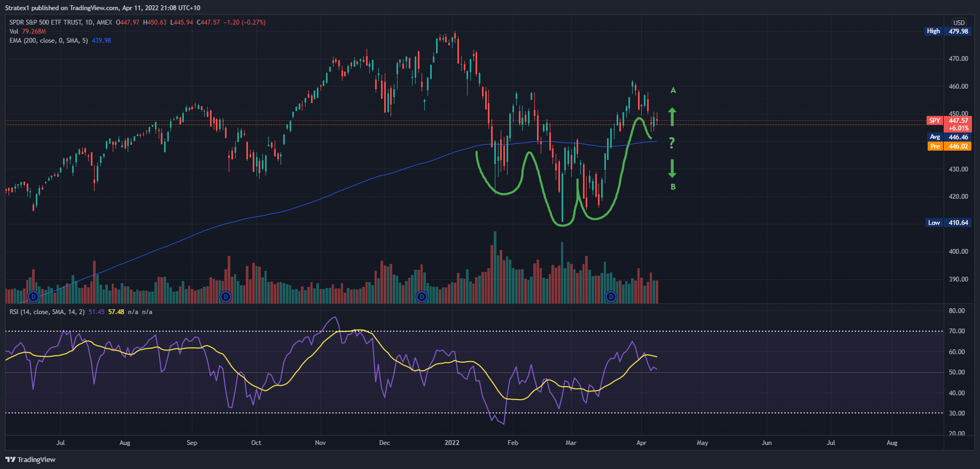This screenshot has width=980, height=469.
Task: Click the dividend marker before July 2021
Action: (34, 297)
